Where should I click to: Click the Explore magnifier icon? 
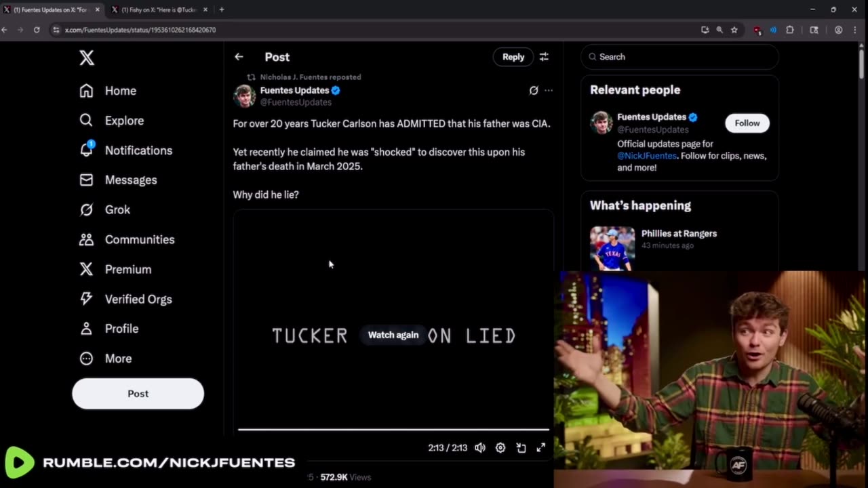click(x=86, y=121)
